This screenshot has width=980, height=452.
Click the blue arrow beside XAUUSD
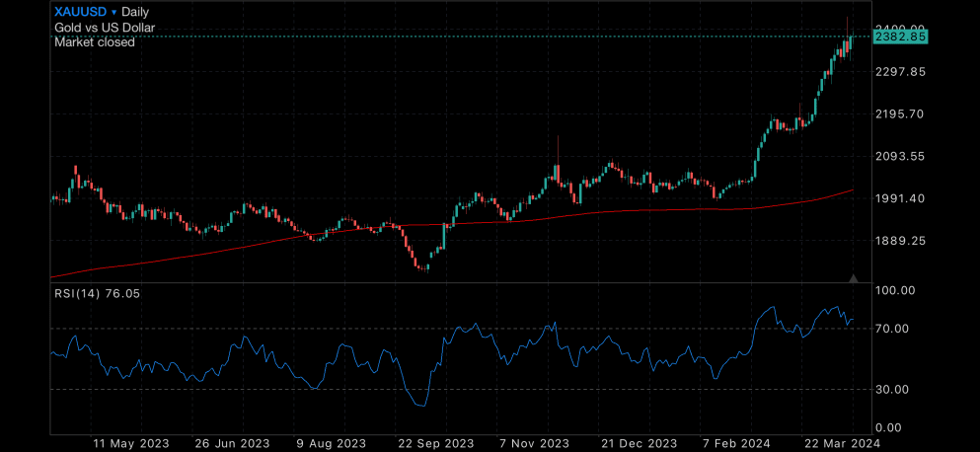click(113, 13)
